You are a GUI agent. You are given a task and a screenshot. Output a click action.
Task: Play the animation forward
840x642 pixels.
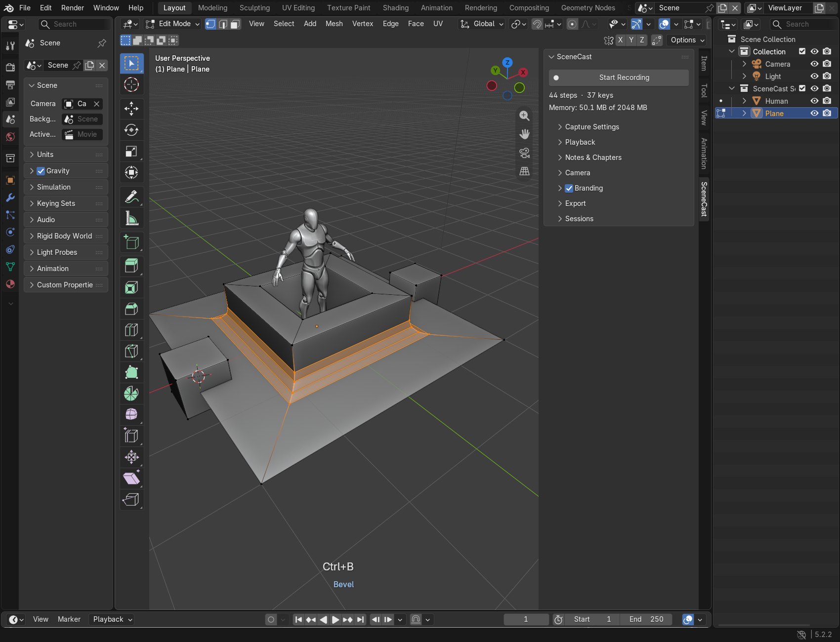[x=336, y=619]
